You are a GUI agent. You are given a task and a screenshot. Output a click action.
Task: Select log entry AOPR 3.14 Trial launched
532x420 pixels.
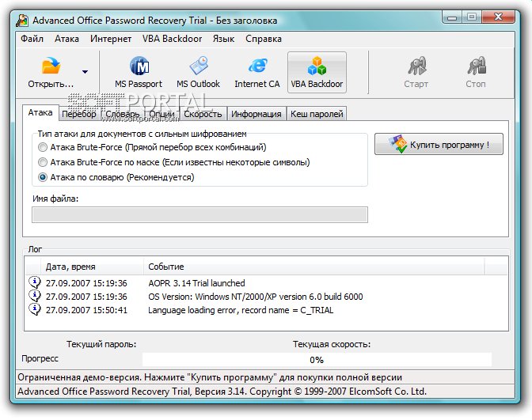[x=196, y=283]
